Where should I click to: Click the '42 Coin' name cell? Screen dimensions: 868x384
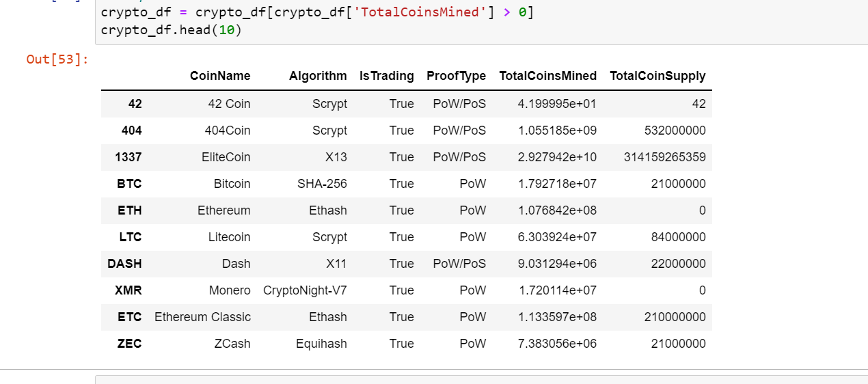[229, 104]
